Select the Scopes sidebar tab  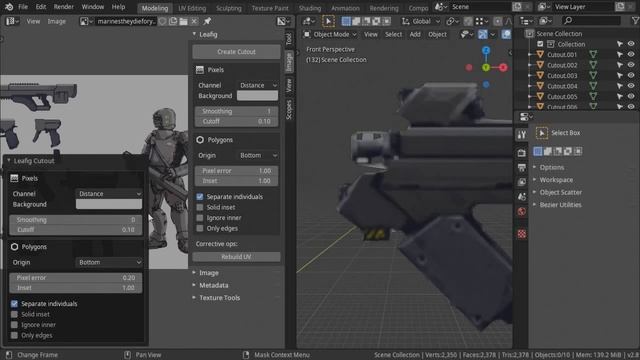click(x=289, y=110)
